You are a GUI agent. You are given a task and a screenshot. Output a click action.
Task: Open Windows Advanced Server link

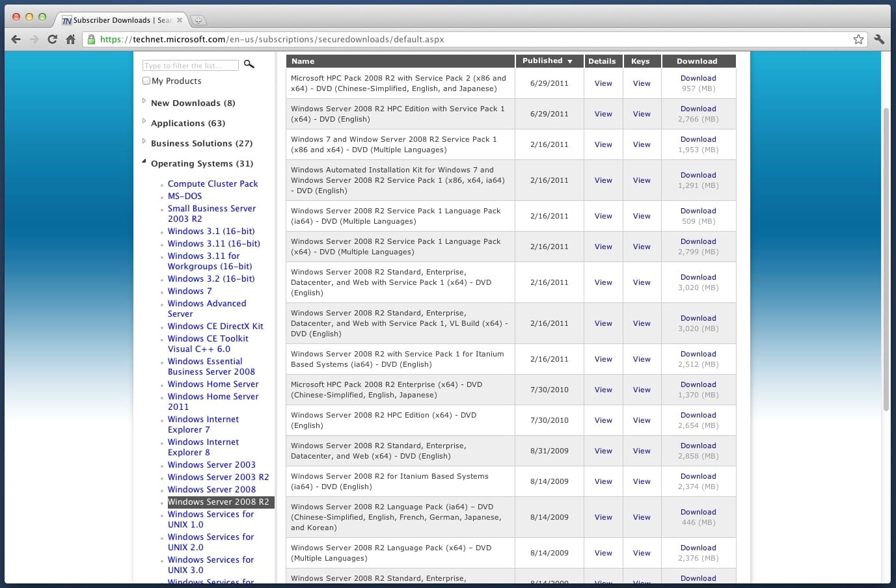(207, 308)
